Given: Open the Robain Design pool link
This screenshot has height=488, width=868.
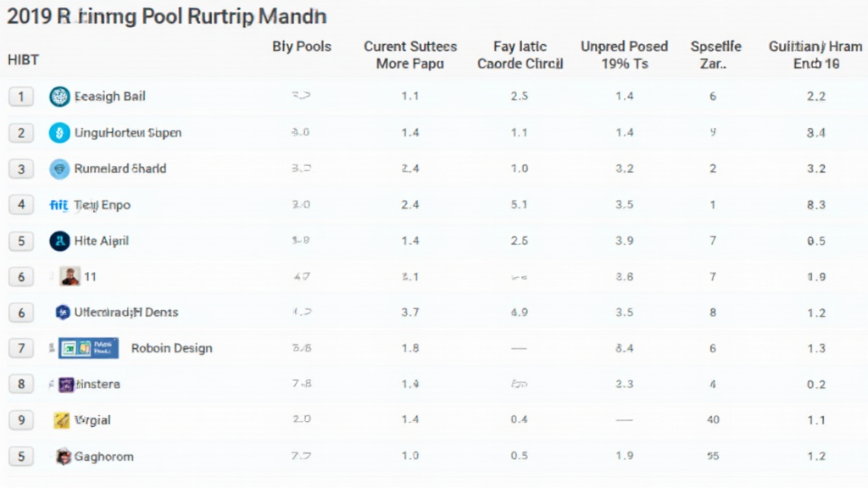Looking at the screenshot, I should (x=172, y=348).
